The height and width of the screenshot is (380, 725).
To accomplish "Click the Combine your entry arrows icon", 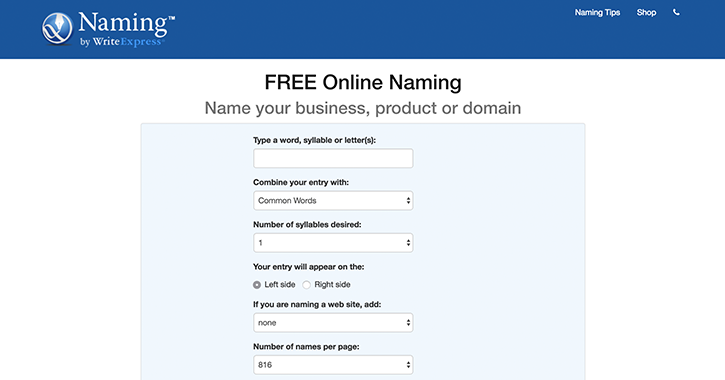I will (408, 201).
